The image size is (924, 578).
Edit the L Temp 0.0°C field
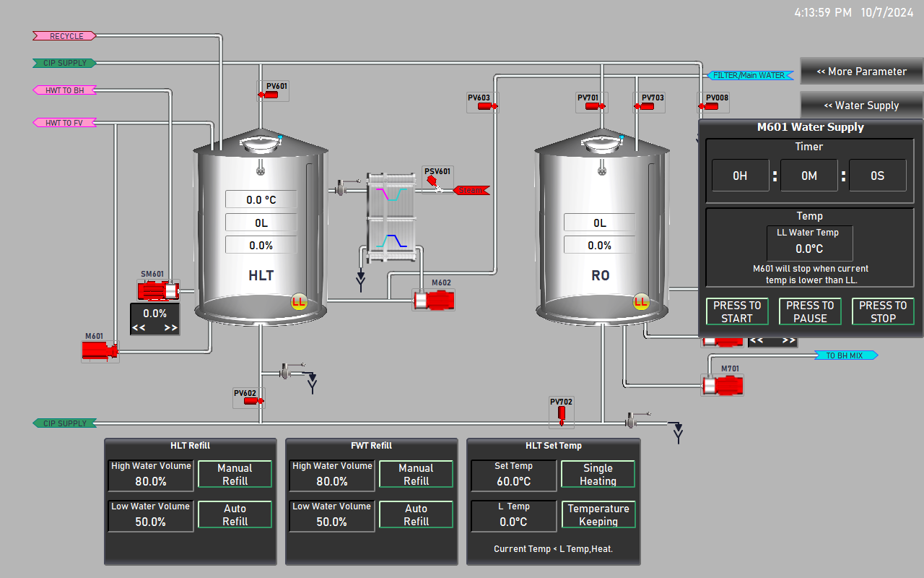click(513, 515)
